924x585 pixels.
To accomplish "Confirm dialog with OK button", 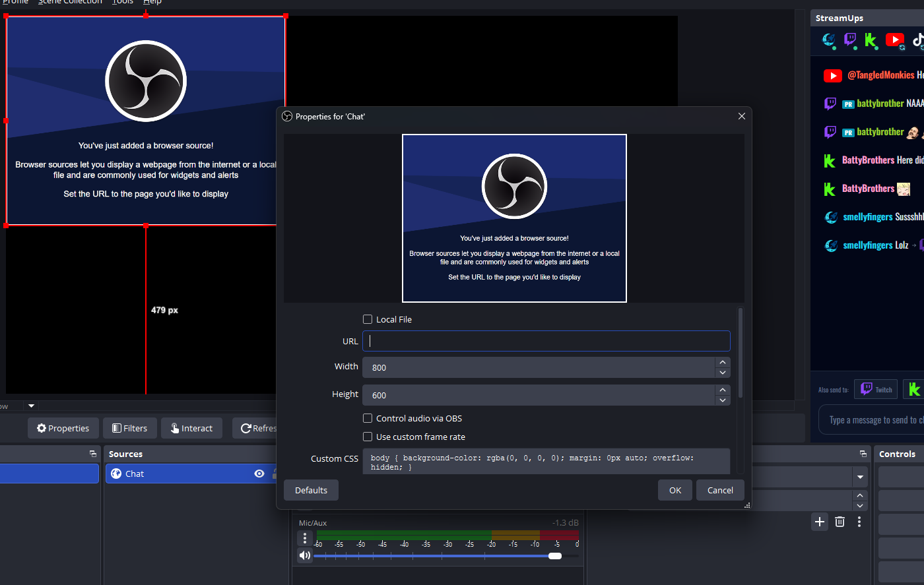I will point(675,490).
